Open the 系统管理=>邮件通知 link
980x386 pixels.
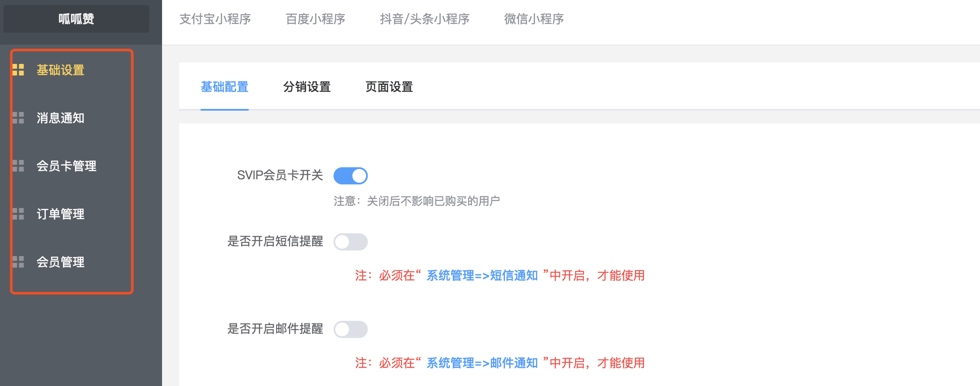coord(482,363)
